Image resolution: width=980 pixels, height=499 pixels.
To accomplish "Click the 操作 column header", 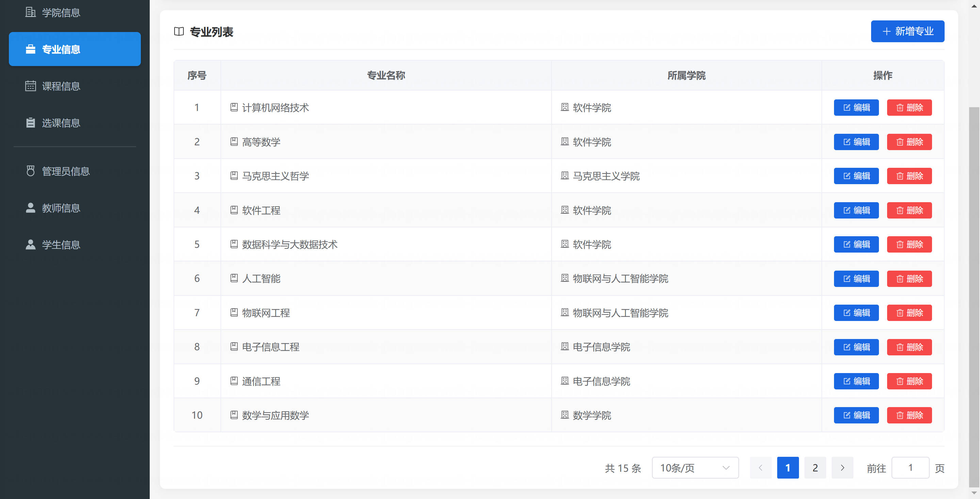I will pos(883,75).
